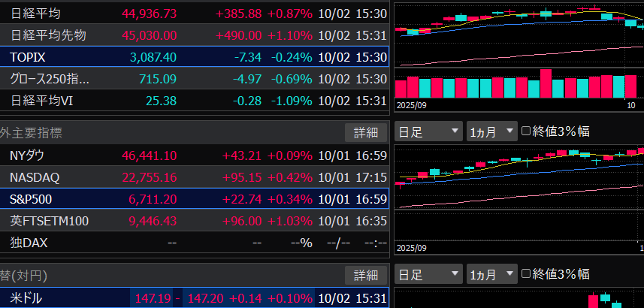The image size is (644, 308).
Task: Open the 日足 dropdown above overseas chart
Action: pyautogui.click(x=428, y=131)
